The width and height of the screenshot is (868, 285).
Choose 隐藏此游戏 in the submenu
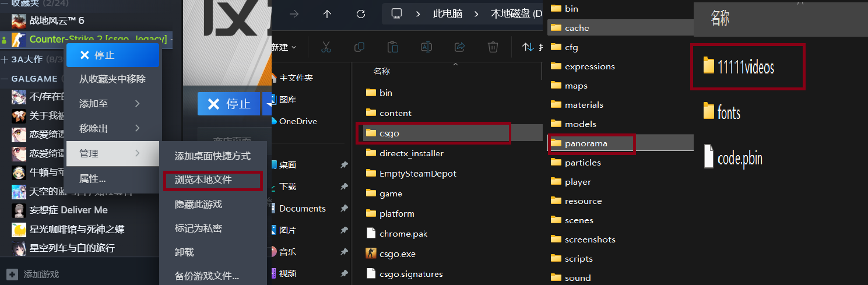tap(213, 205)
